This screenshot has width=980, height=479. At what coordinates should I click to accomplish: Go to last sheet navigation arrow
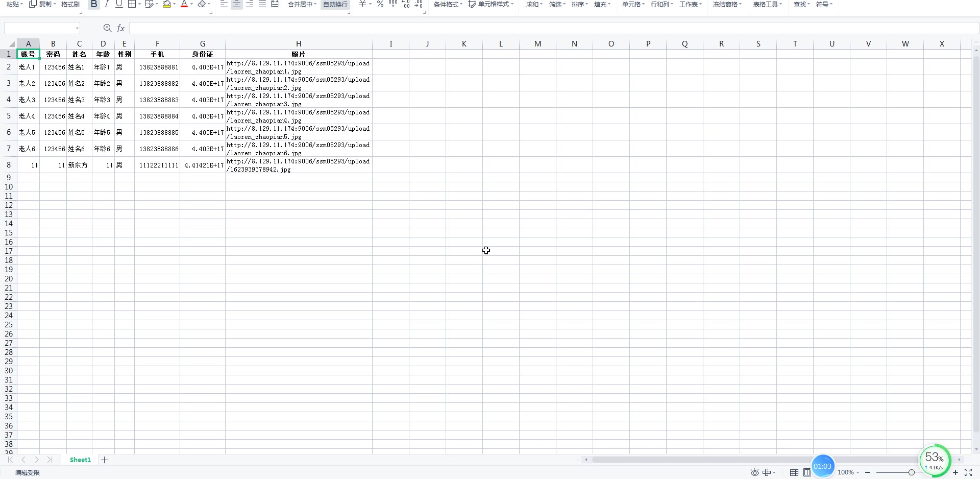[50, 460]
